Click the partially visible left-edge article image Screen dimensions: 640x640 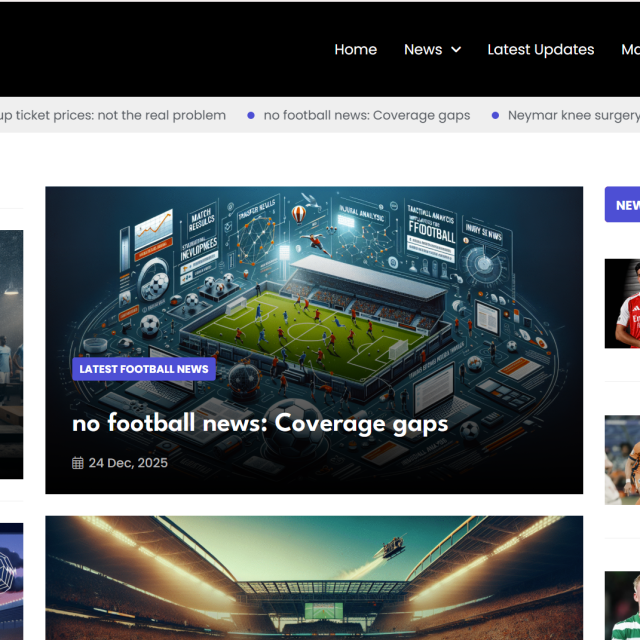[11, 355]
